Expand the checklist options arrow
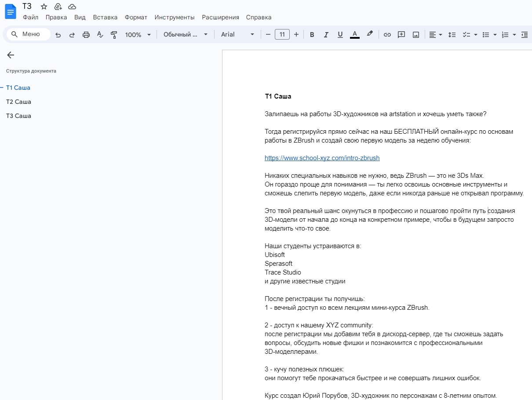The image size is (532, 400). pyautogui.click(x=476, y=35)
